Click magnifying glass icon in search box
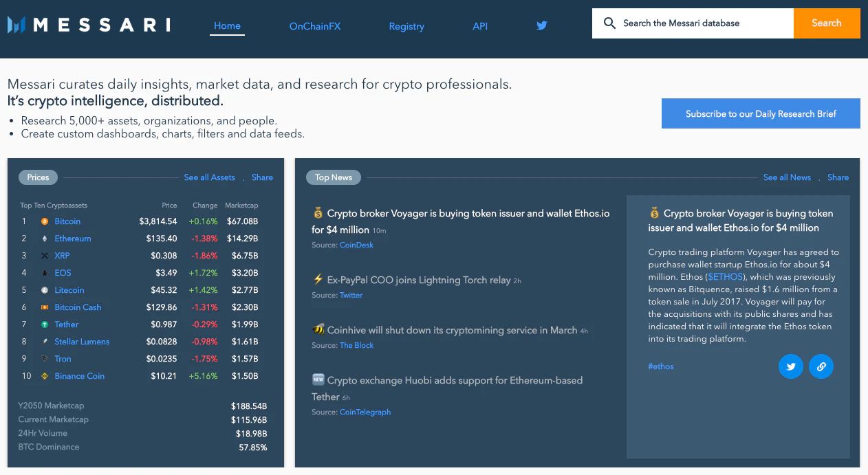 pyautogui.click(x=609, y=23)
